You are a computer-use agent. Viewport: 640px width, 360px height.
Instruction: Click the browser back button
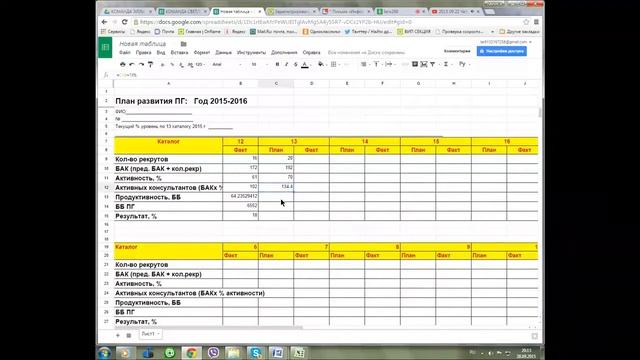(x=104, y=22)
